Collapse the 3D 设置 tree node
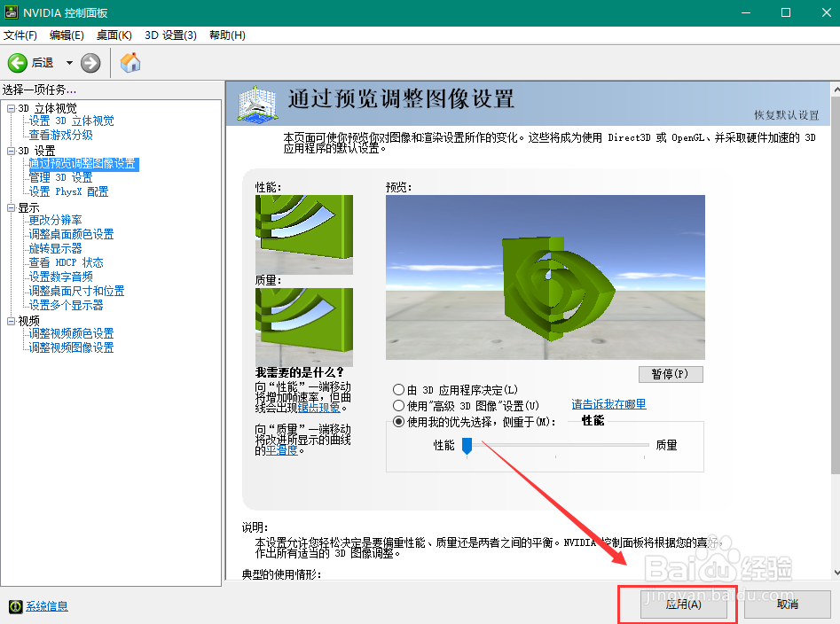Viewport: 840px width, 624px height. pyautogui.click(x=11, y=151)
